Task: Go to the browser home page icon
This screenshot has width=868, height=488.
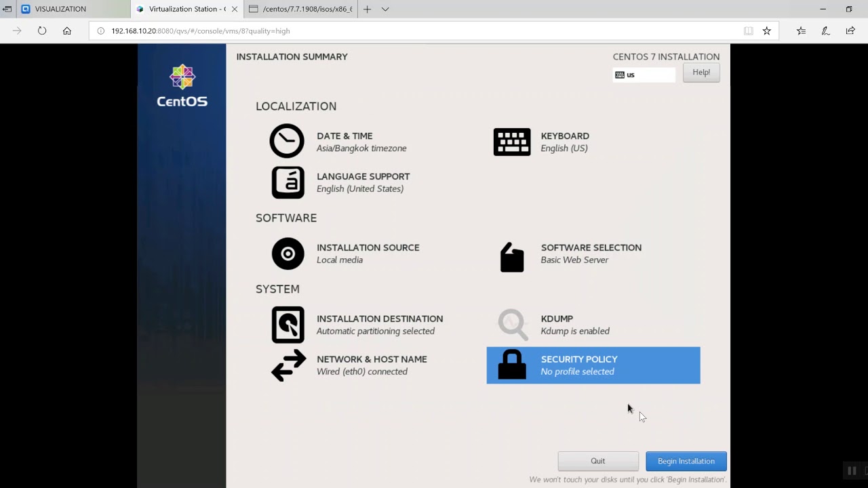Action: click(x=66, y=30)
